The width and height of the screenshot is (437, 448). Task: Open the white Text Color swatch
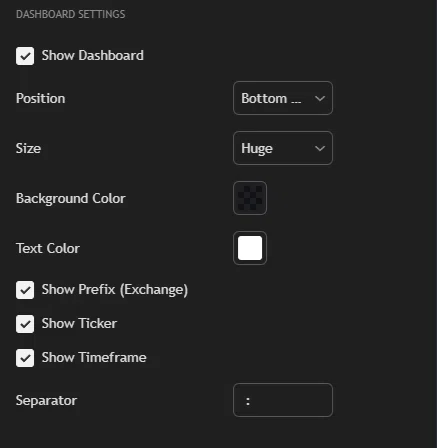tap(250, 248)
